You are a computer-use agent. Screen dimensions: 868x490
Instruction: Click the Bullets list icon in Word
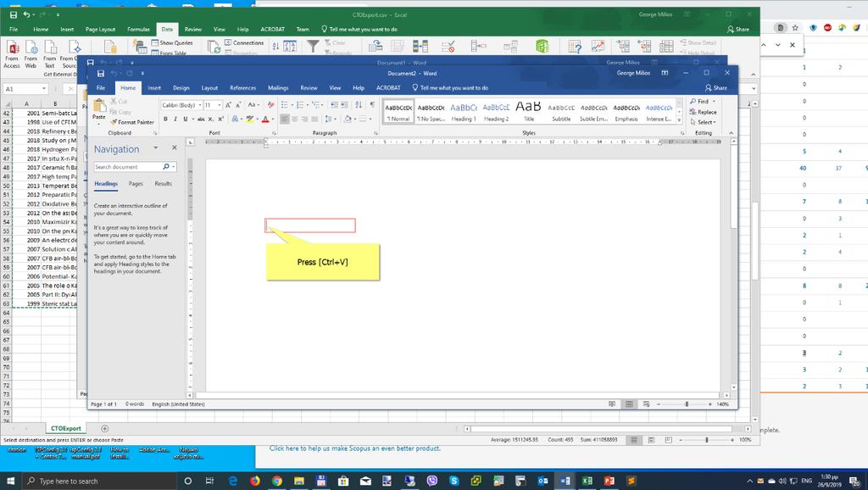coord(285,104)
